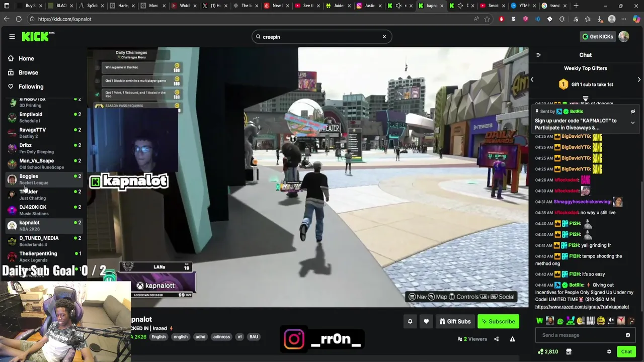The height and width of the screenshot is (362, 644).
Task: Click Shnaggyhosechickenwing username in chat
Action: point(582,202)
